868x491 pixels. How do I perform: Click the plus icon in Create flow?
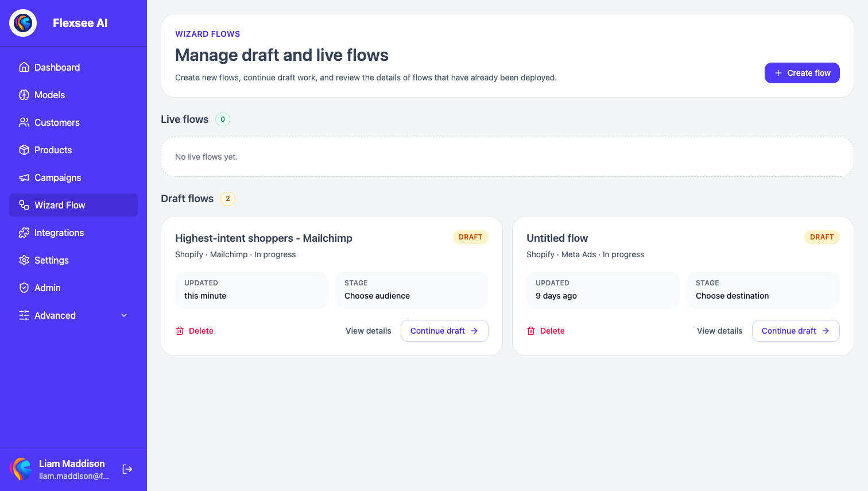[778, 73]
